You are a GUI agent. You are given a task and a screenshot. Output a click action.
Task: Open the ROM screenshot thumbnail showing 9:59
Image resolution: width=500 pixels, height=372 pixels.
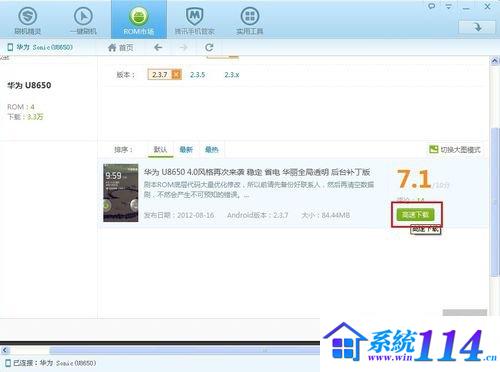121,193
